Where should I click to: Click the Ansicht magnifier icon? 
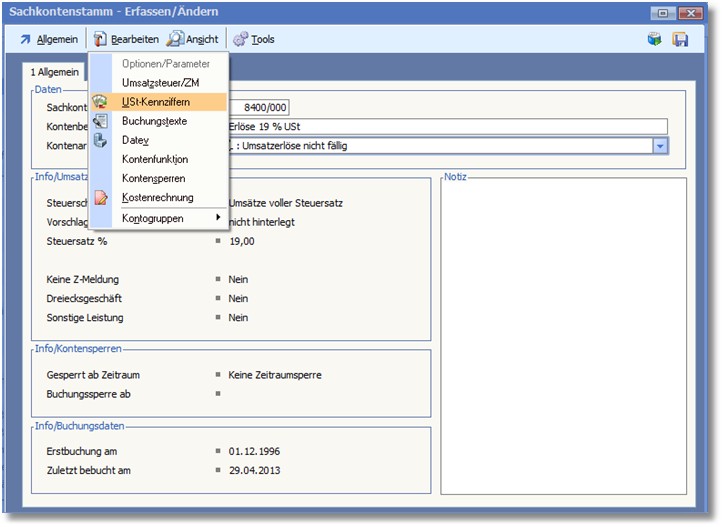[x=175, y=39]
